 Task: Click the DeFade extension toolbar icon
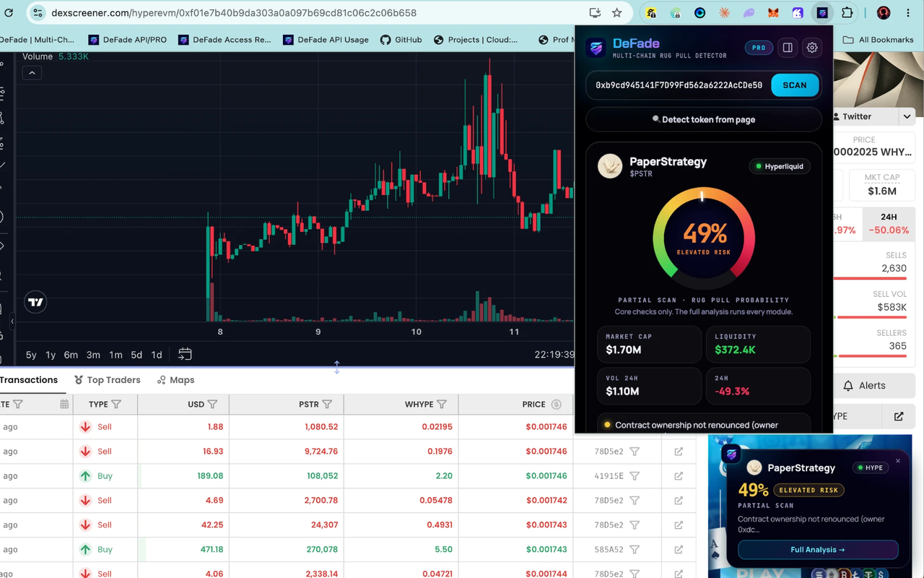pyautogui.click(x=822, y=13)
